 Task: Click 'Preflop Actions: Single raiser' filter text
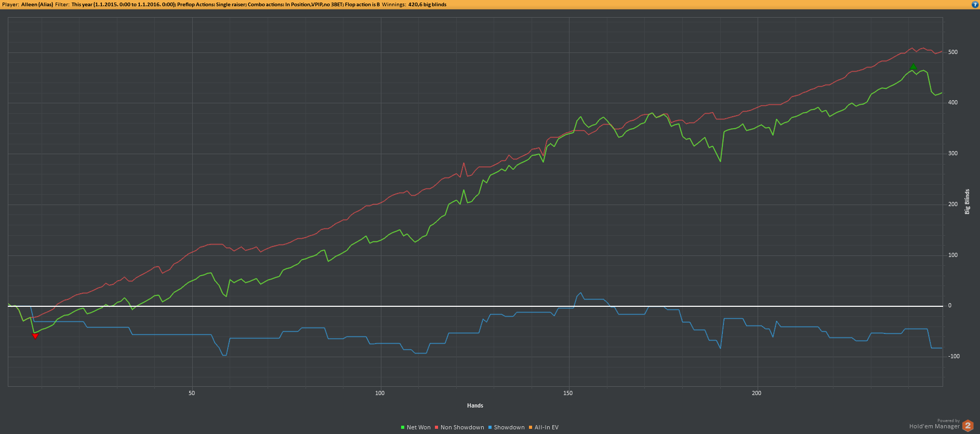[211, 5]
